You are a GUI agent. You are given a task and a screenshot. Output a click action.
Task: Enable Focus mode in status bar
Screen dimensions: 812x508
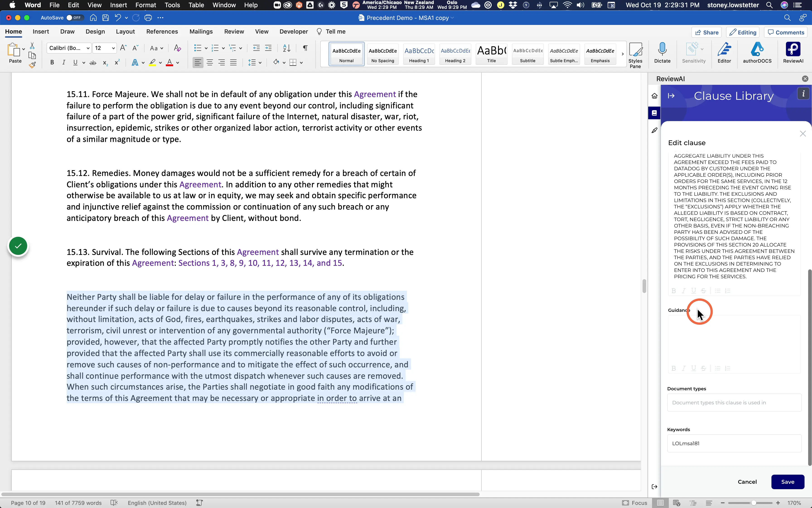635,503
